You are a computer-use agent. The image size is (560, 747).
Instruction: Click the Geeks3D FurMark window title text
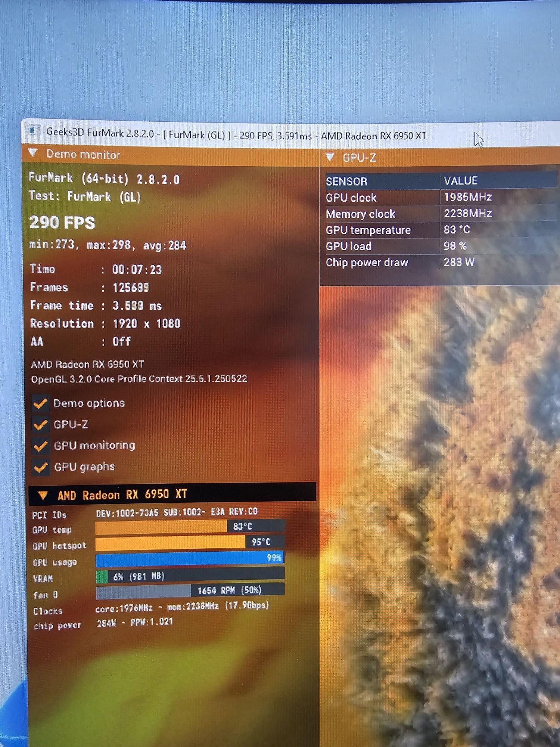tap(236, 134)
